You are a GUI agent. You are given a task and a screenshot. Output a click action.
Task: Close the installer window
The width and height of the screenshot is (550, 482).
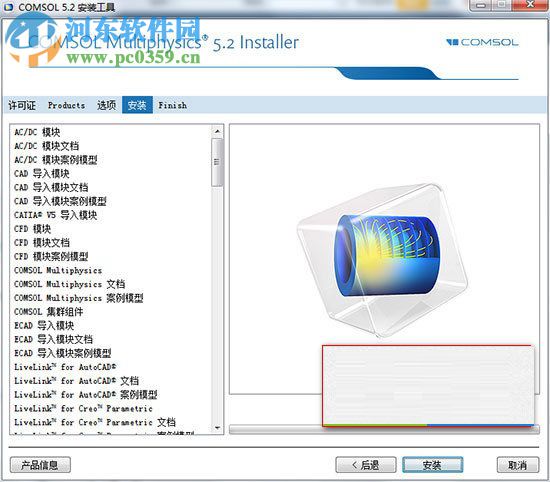click(x=530, y=5)
